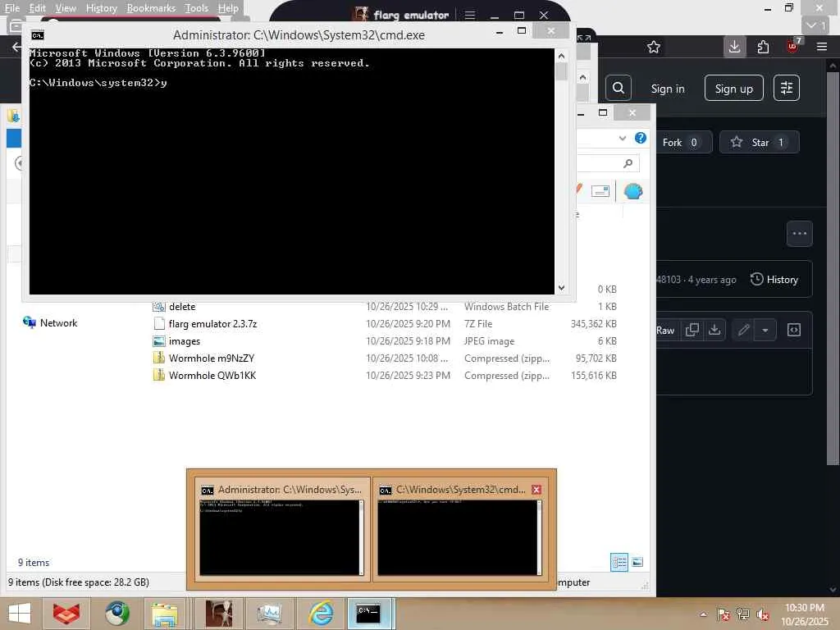Select the Wormhole m9NzZY zip file
The image size is (840, 630).
[212, 358]
